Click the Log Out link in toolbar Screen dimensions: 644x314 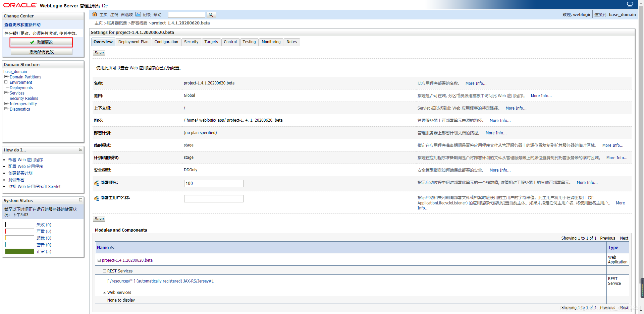(114, 15)
